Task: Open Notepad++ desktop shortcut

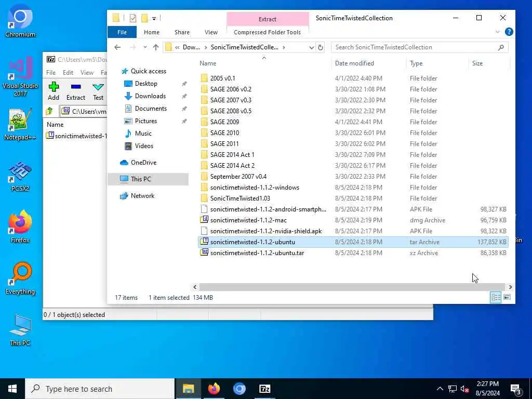Action: (x=20, y=124)
